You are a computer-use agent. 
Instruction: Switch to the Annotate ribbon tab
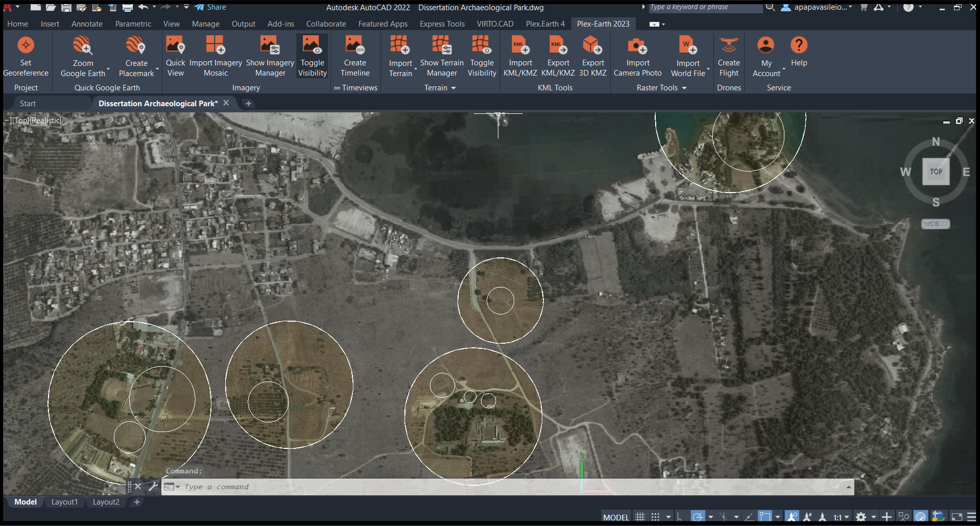click(x=87, y=24)
